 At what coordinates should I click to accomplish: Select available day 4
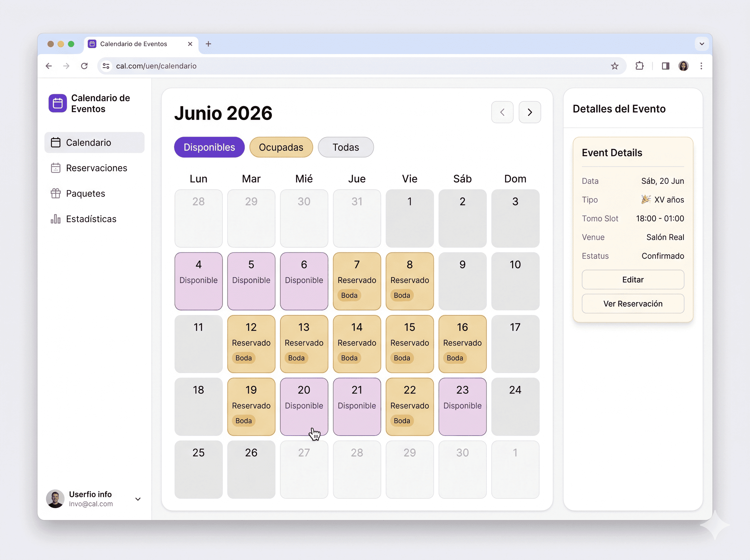(199, 281)
